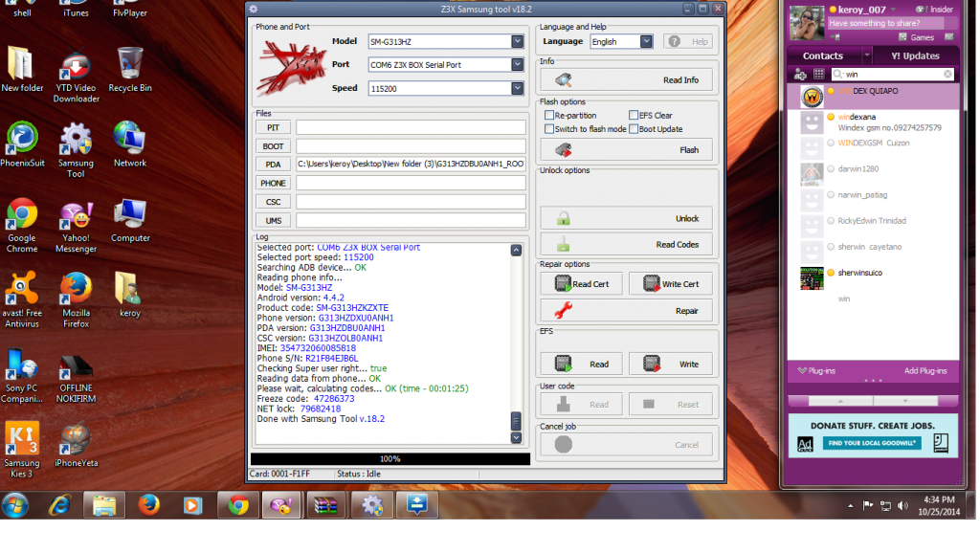Switch to the Contacts tab in Messenger
Viewport: 980px width, 553px height.
[x=823, y=55]
